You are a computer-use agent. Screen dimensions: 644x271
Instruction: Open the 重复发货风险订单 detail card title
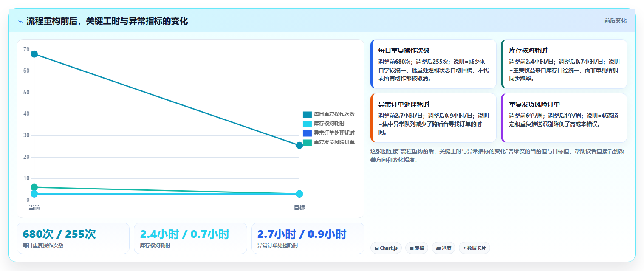(x=535, y=104)
